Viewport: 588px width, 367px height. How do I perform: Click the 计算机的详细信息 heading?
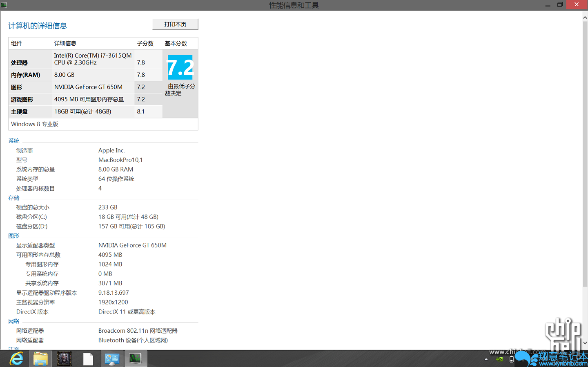pyautogui.click(x=38, y=26)
